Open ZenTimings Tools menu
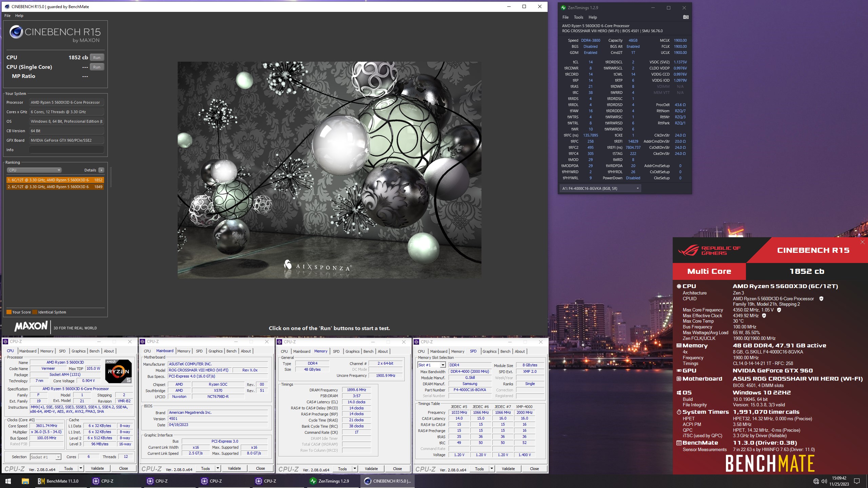The width and height of the screenshot is (868, 488). 578,17
